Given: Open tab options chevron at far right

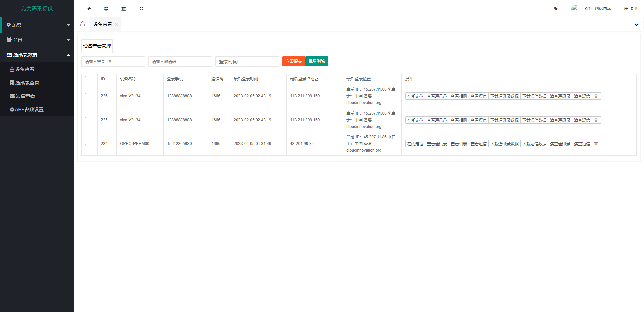Looking at the screenshot, I should (636, 25).
